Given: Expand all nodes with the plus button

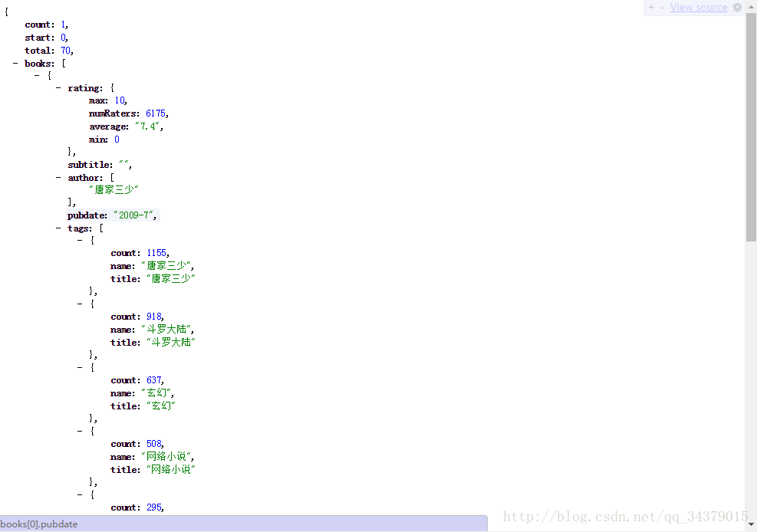Looking at the screenshot, I should tap(651, 7).
